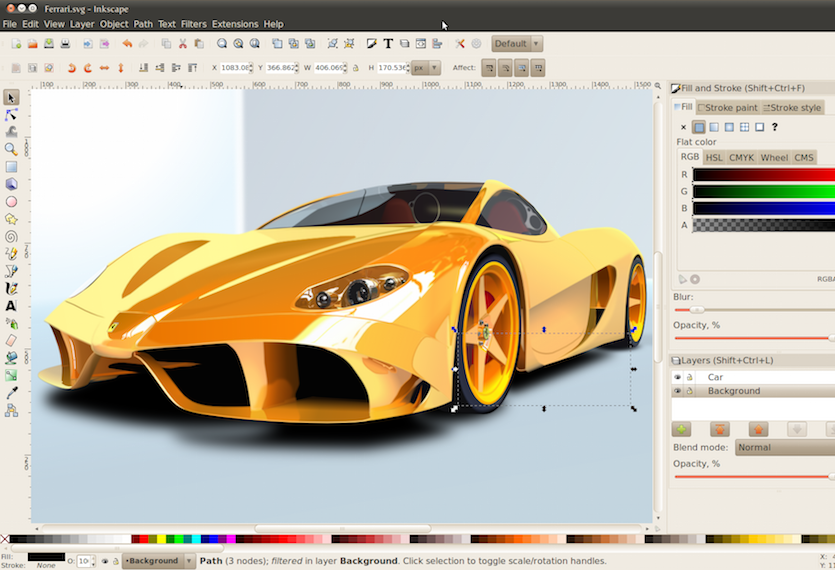Select Linear gradient fill type
This screenshot has height=570, width=835.
pyautogui.click(x=714, y=127)
